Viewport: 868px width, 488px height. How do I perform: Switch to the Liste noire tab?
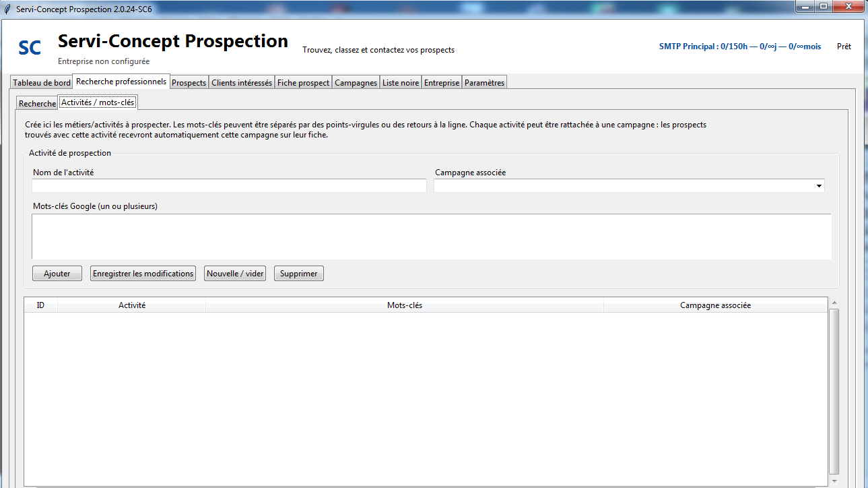tap(401, 83)
